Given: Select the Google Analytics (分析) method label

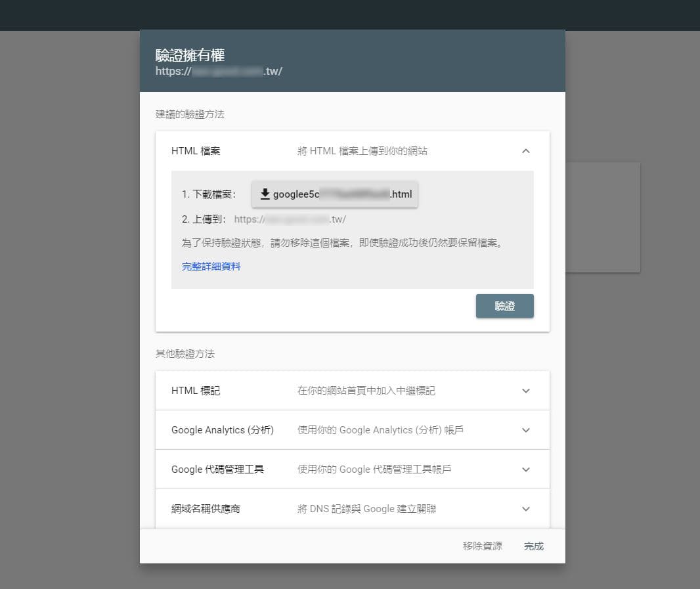Looking at the screenshot, I should (x=223, y=430).
